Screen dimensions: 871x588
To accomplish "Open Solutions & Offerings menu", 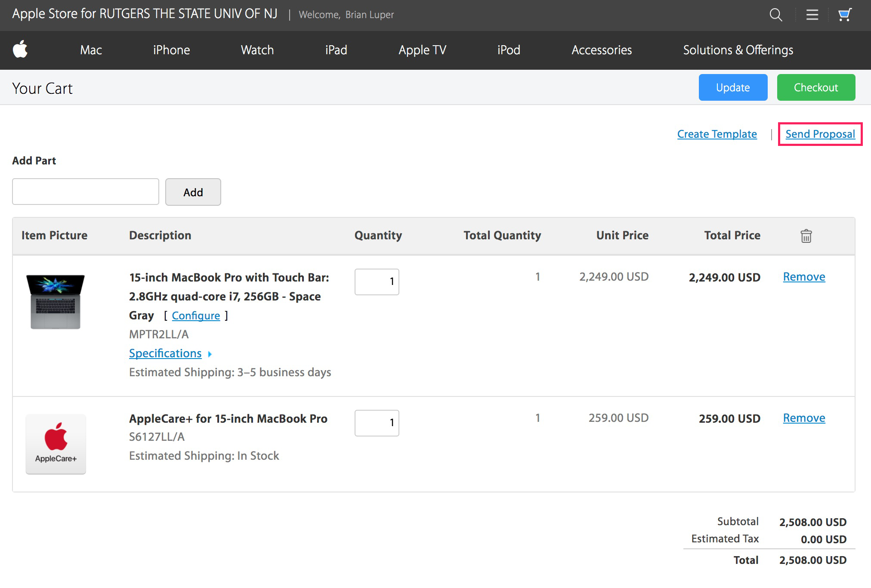I will click(x=738, y=50).
